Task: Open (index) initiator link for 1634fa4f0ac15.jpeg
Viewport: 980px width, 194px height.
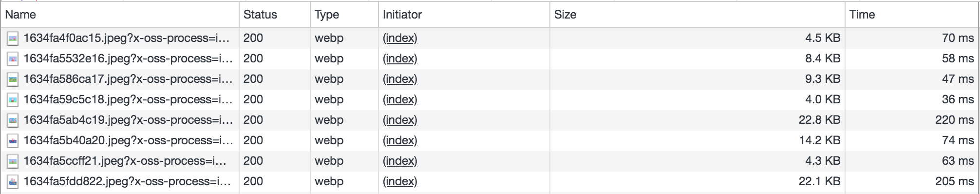Action: pyautogui.click(x=400, y=38)
